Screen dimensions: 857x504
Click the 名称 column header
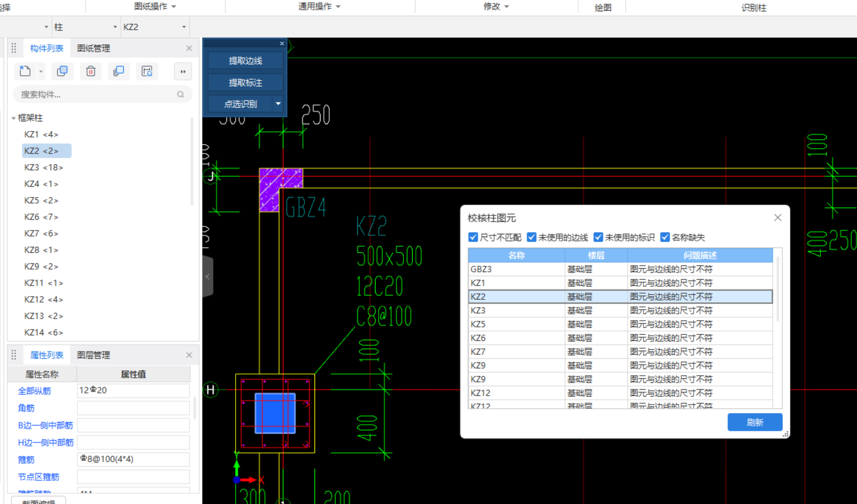(x=516, y=255)
